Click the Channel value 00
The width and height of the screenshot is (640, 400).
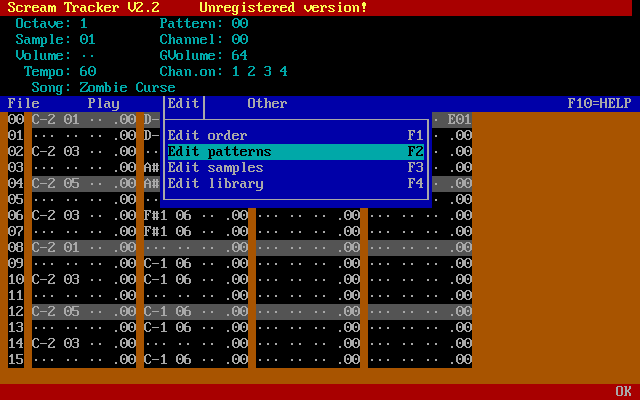point(240,39)
